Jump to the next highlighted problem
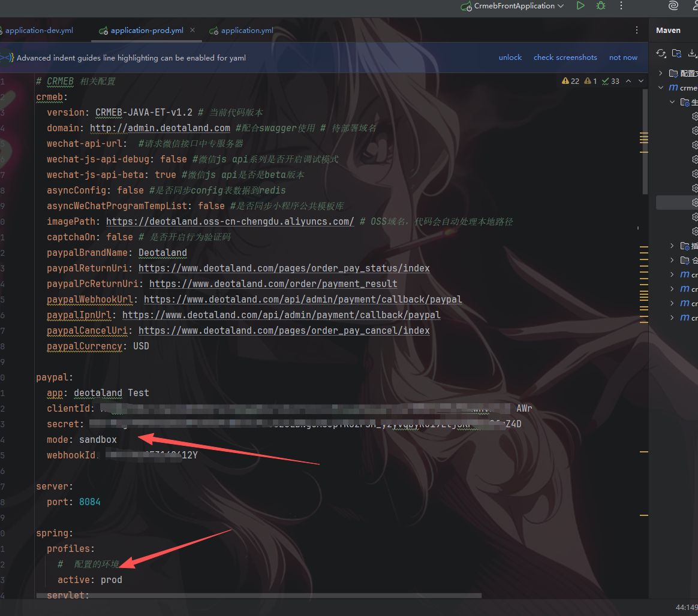 click(642, 81)
